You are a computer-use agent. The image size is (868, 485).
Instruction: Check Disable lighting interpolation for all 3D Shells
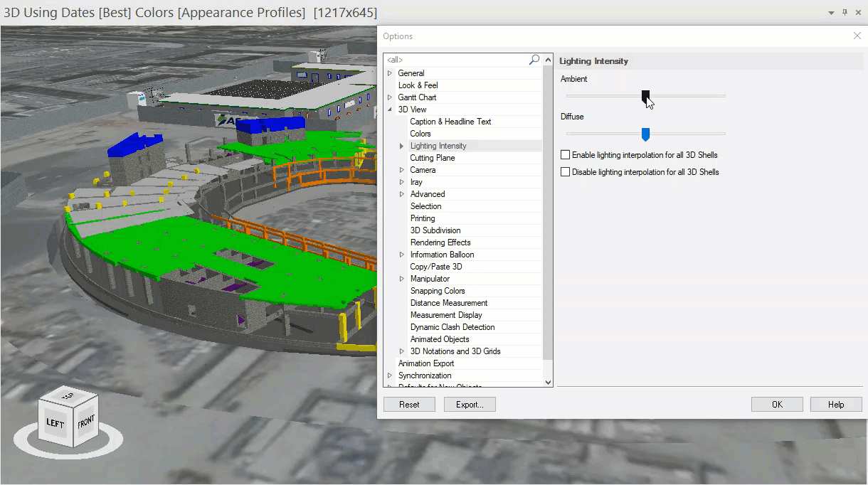(x=566, y=172)
